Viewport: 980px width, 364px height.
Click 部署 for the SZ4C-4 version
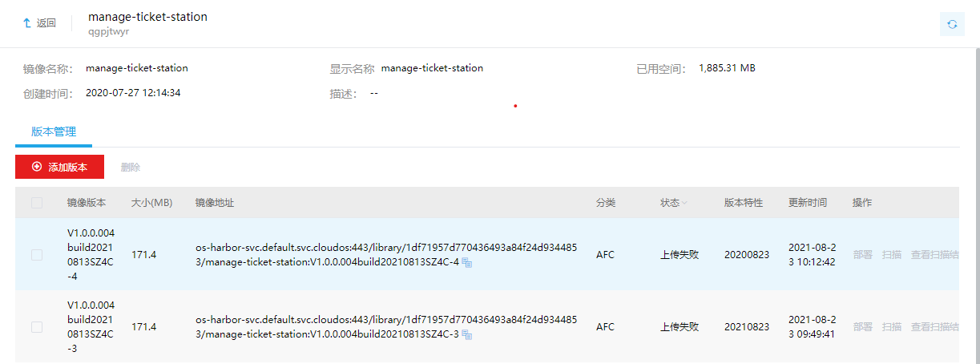[x=862, y=255]
